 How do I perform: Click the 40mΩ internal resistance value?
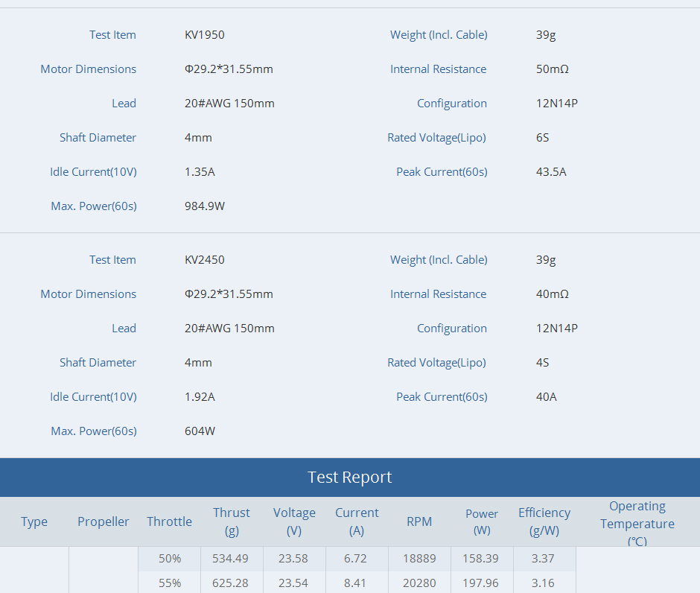coord(552,294)
